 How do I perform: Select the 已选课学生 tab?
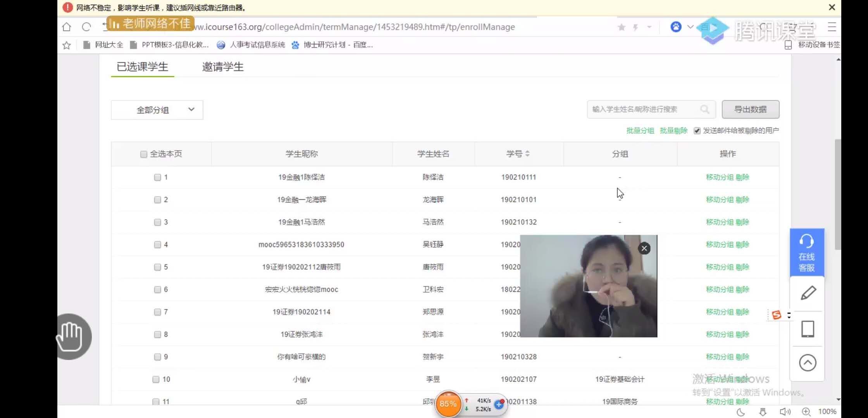click(x=142, y=67)
